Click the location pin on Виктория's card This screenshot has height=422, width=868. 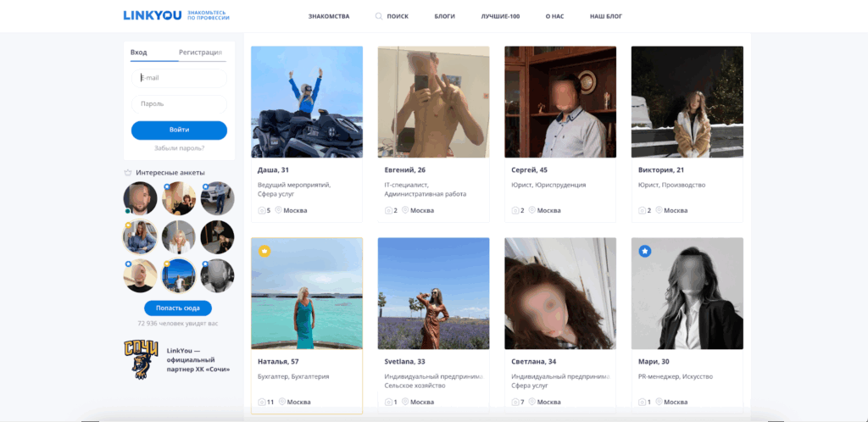click(659, 210)
